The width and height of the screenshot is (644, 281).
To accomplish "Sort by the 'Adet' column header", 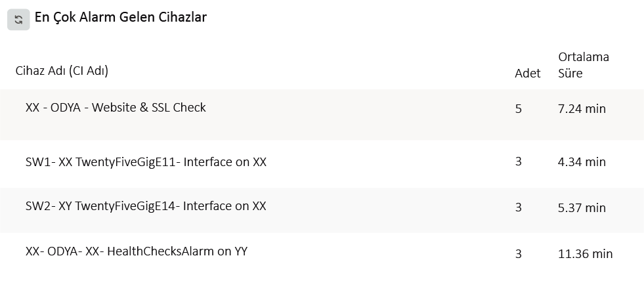I will tap(527, 74).
